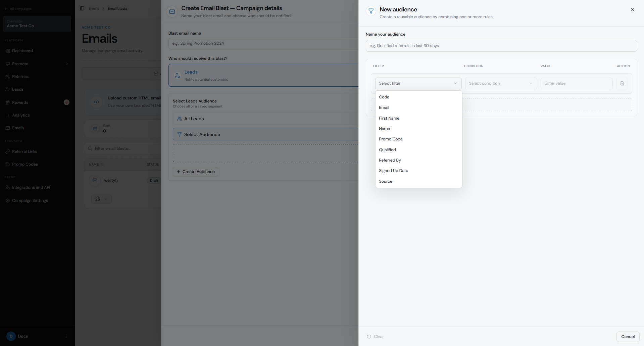Click the D user avatar
The image size is (644, 346).
11,336
